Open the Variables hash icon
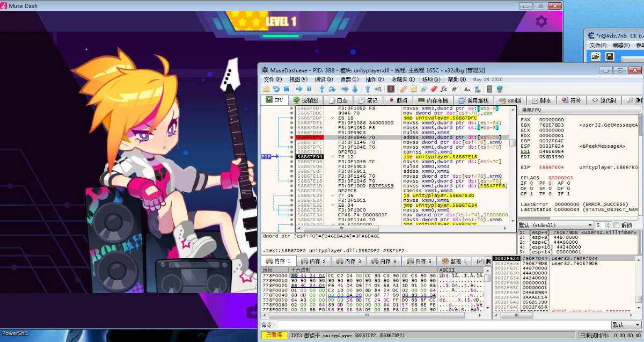This screenshot has height=342, width=644. pos(454,89)
